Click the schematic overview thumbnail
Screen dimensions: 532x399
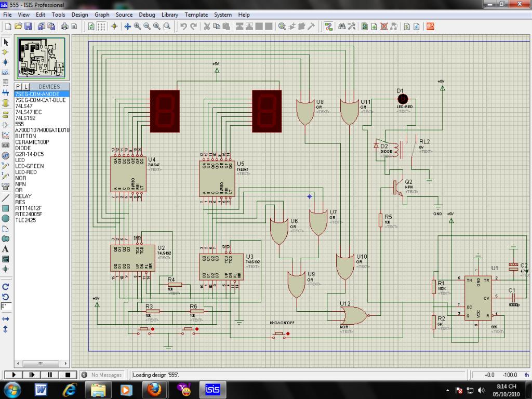click(x=42, y=57)
